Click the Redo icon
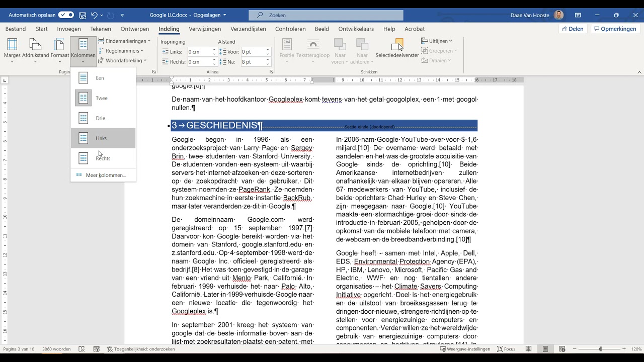Image resolution: width=644 pixels, height=362 pixels. coord(111,15)
